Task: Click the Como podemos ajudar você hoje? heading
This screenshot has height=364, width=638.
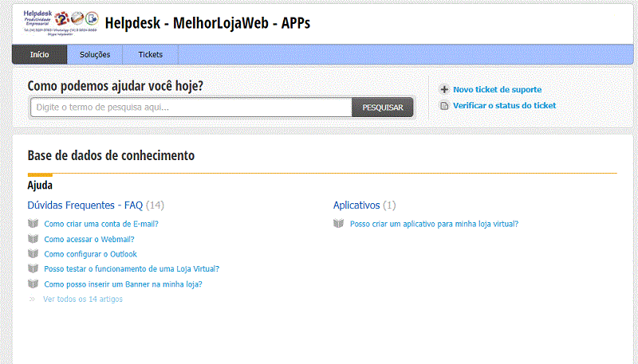Action: pyautogui.click(x=115, y=86)
